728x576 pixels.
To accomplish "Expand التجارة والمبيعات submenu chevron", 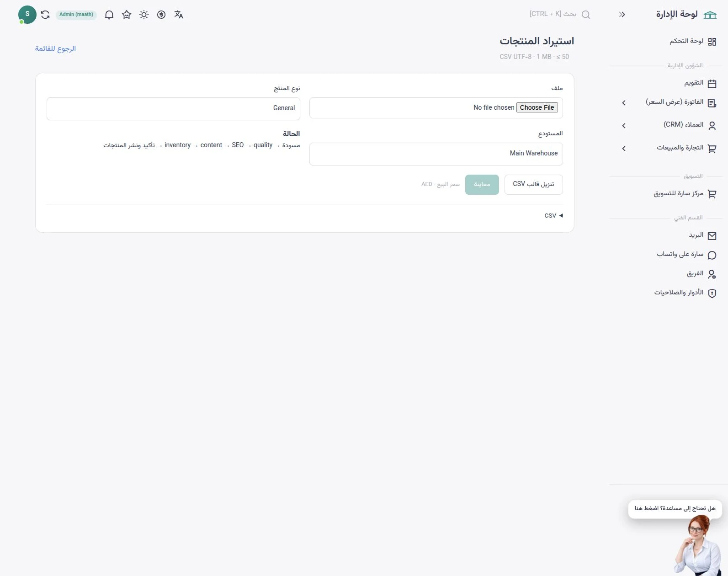I will [x=624, y=149].
